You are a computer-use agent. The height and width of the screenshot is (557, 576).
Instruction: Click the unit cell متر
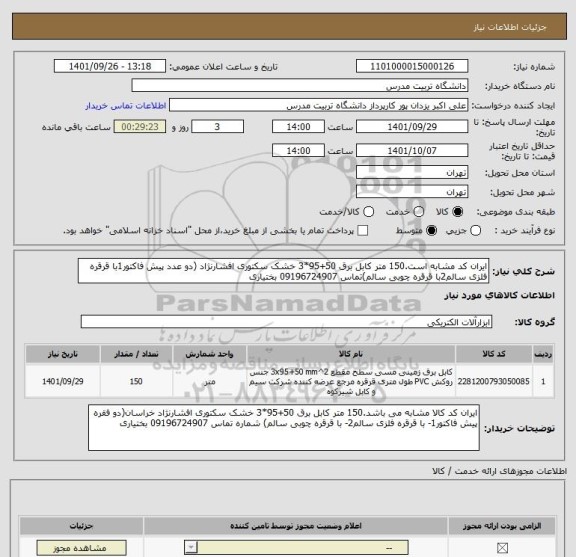[209, 381]
